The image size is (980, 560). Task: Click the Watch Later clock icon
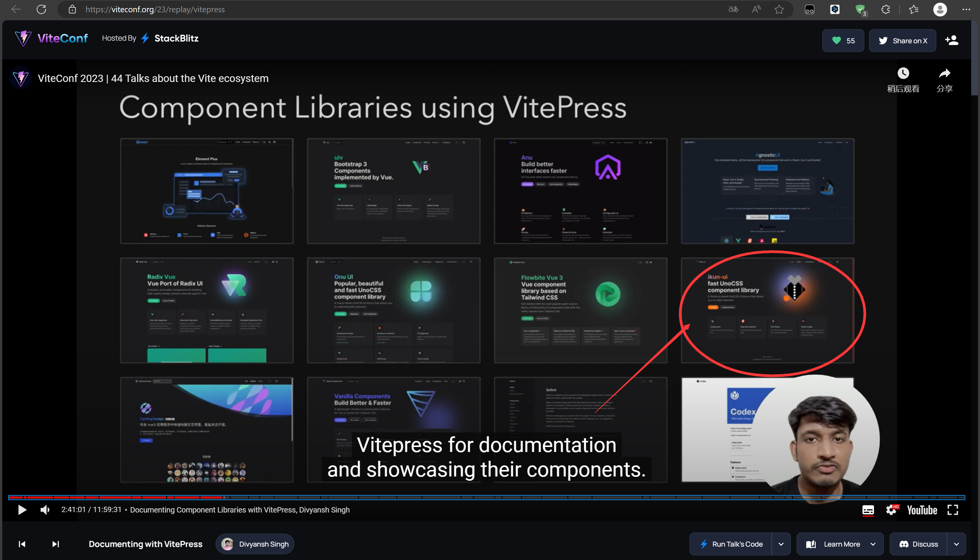point(903,74)
